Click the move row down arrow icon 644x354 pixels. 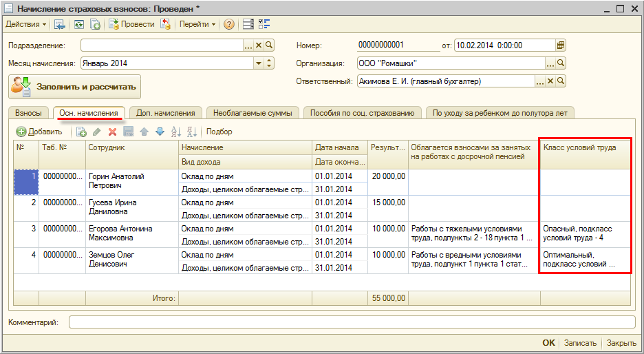point(160,132)
